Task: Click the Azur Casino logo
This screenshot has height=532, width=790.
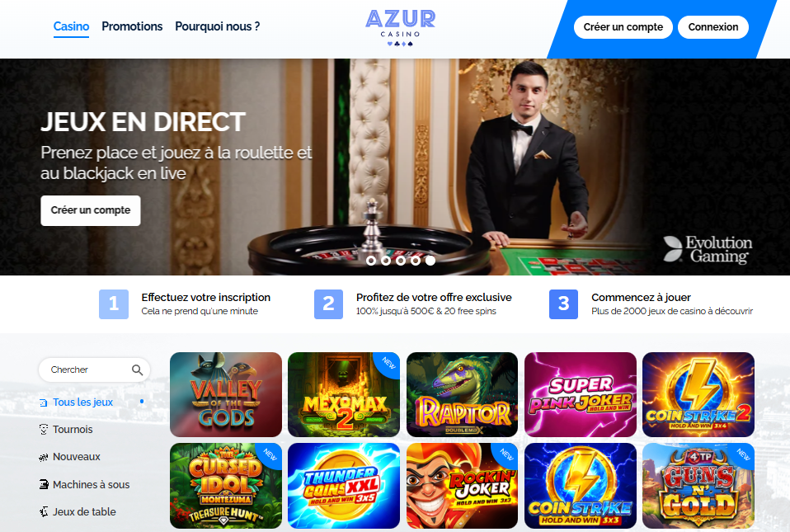Action: [x=401, y=28]
